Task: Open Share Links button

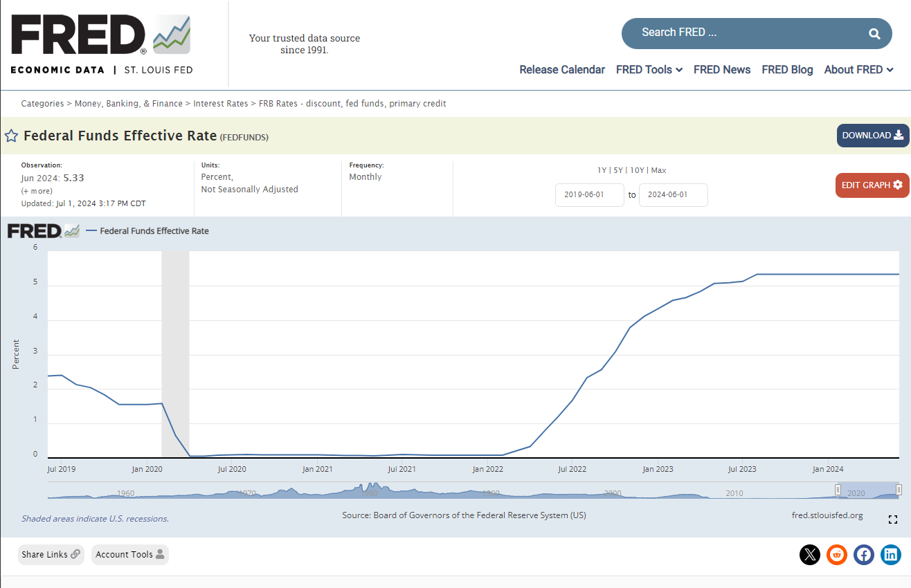Action: pyautogui.click(x=51, y=554)
